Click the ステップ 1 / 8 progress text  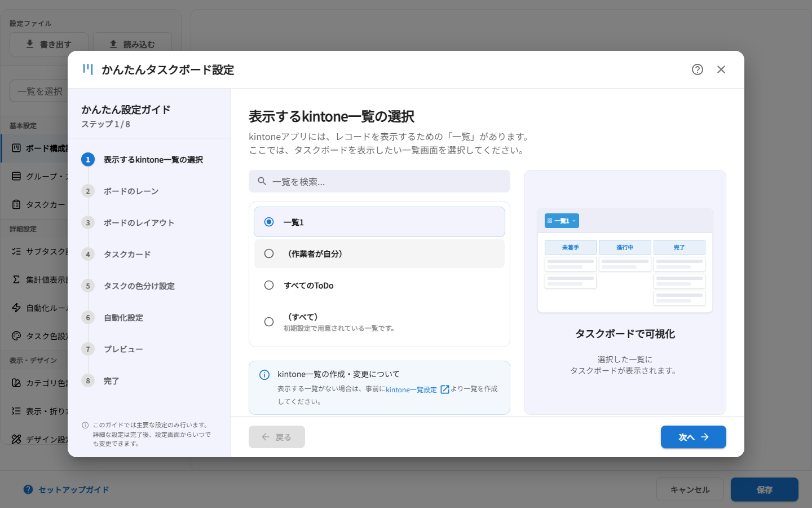coord(105,124)
